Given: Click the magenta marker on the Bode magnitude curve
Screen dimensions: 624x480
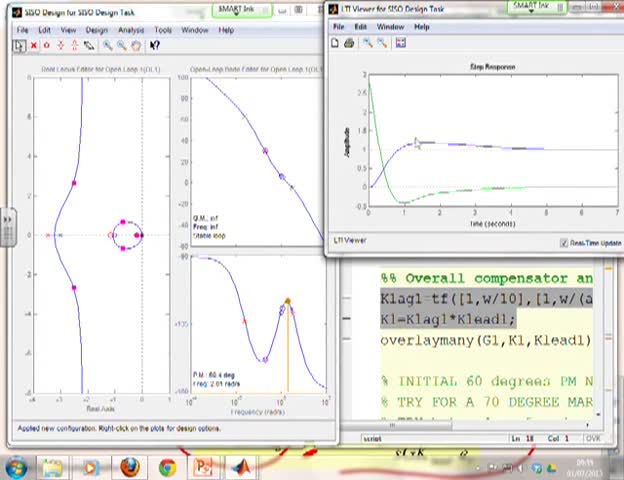Looking at the screenshot, I should coord(265,151).
